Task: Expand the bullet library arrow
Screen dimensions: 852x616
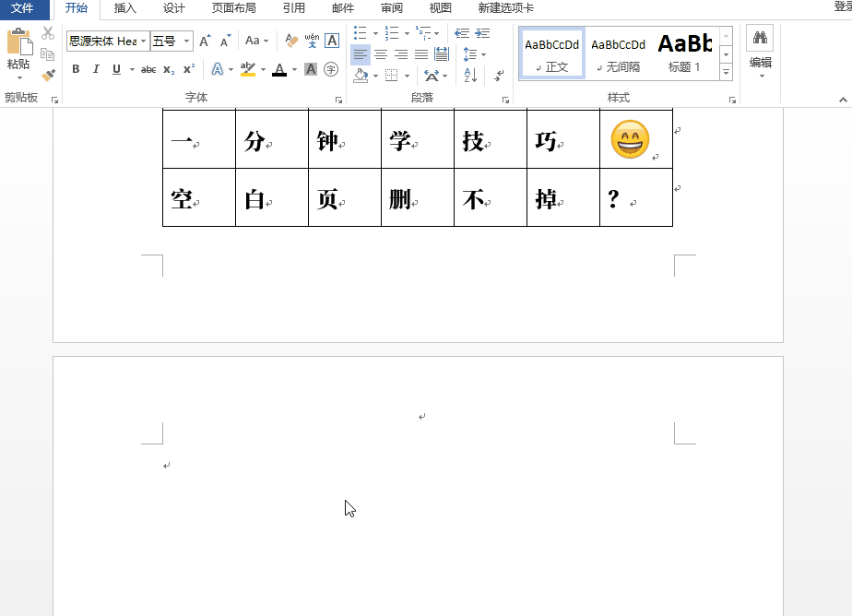Action: tap(375, 33)
